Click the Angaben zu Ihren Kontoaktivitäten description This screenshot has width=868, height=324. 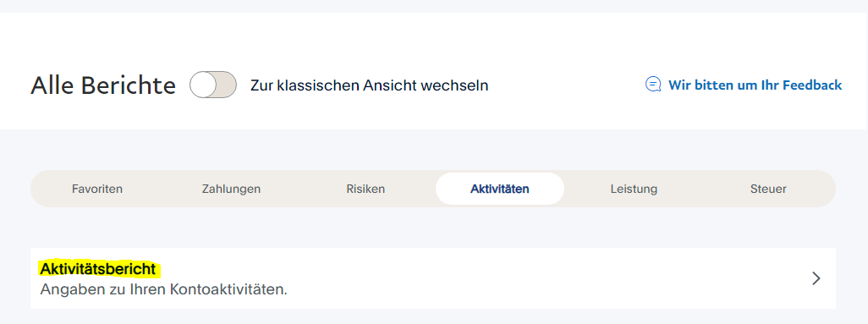click(164, 289)
